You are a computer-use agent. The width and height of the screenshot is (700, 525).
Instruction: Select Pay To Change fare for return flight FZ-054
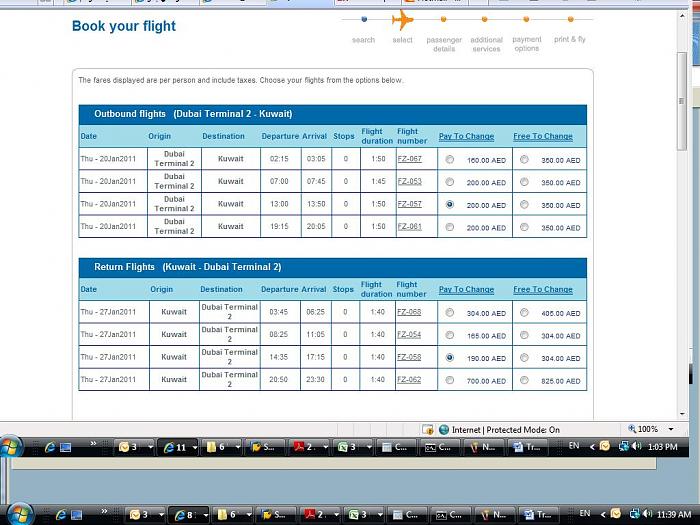[x=450, y=335]
